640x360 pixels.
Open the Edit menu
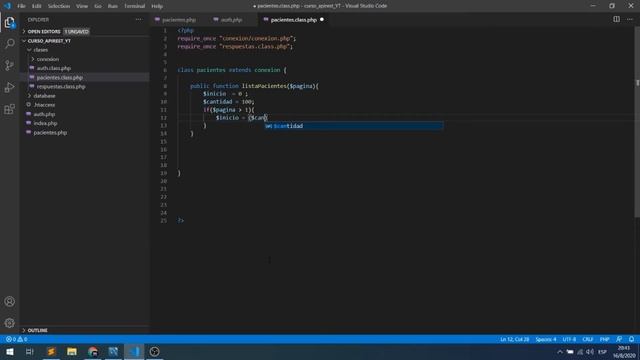coord(37,6)
